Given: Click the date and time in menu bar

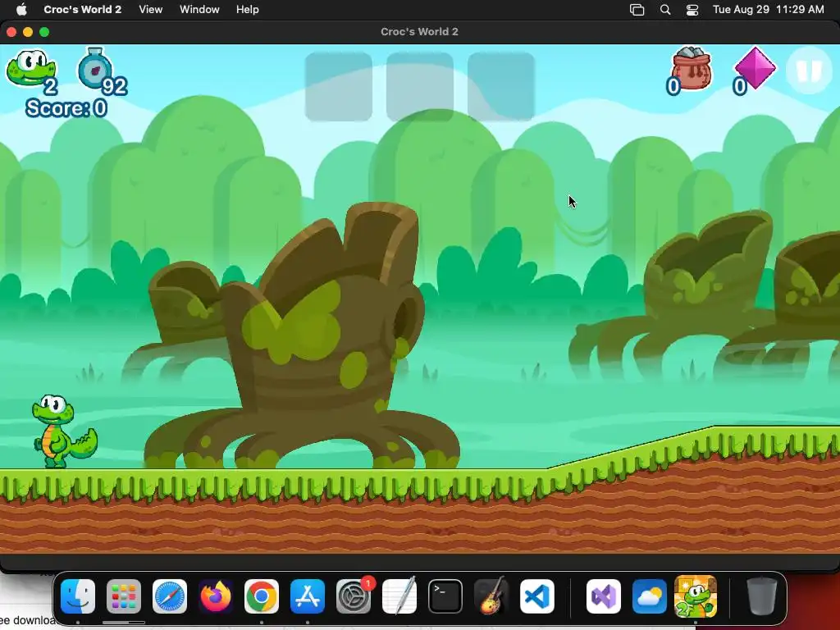Looking at the screenshot, I should [x=768, y=9].
